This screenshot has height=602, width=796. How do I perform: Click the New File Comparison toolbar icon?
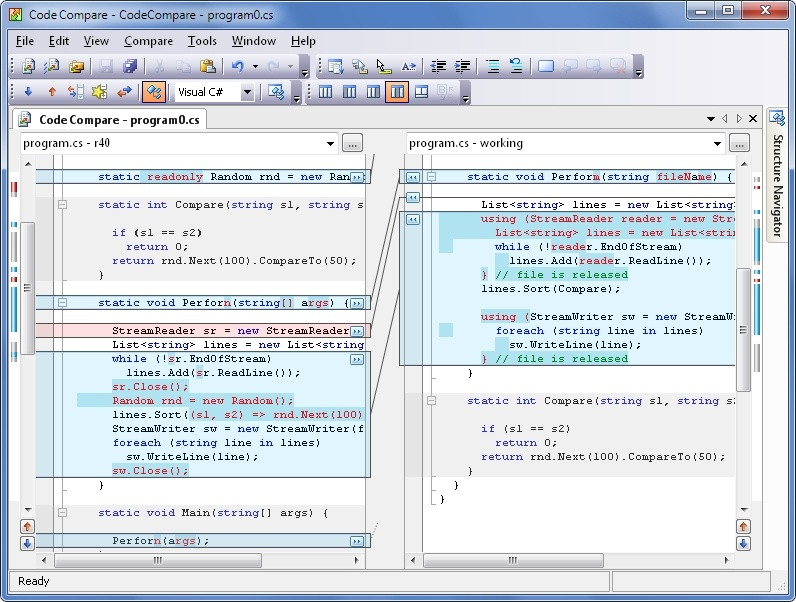[x=28, y=66]
